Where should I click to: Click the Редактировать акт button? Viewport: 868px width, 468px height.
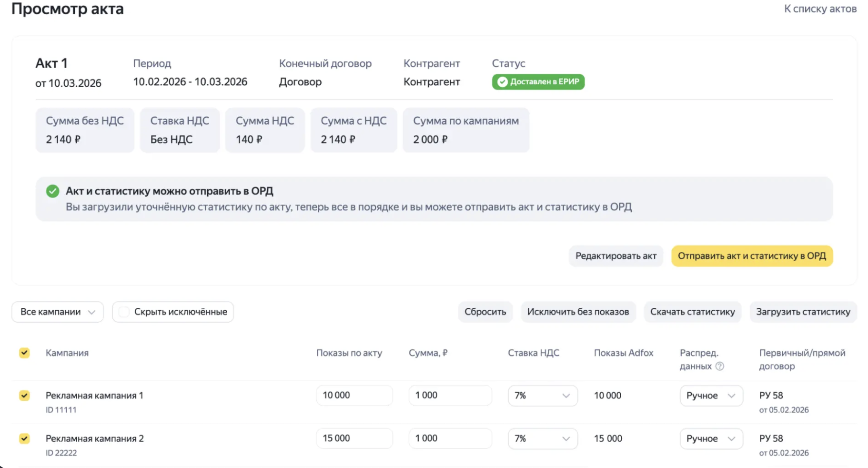(616, 256)
